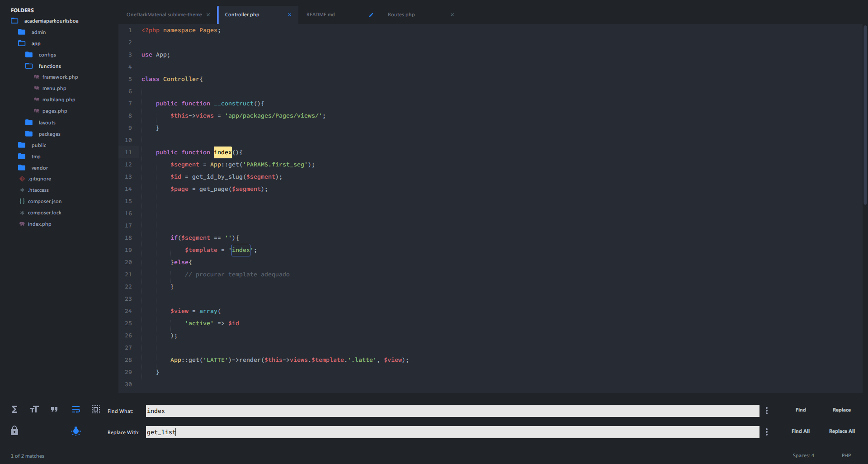Expand the admin folder
This screenshot has height=464, width=868.
tap(22, 32)
